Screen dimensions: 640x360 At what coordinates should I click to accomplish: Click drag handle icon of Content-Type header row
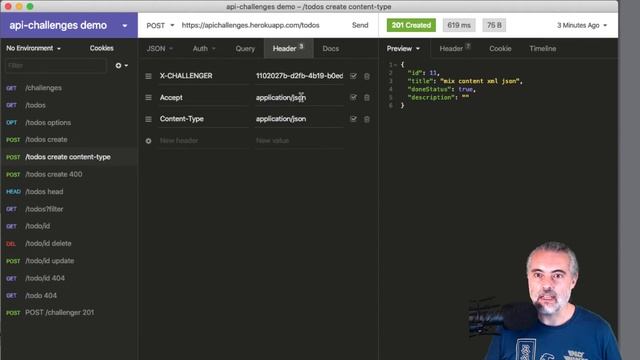149,119
